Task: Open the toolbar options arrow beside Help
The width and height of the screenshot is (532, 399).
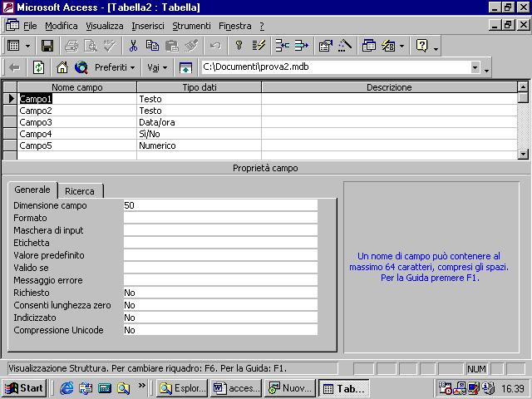Action: coord(436,47)
